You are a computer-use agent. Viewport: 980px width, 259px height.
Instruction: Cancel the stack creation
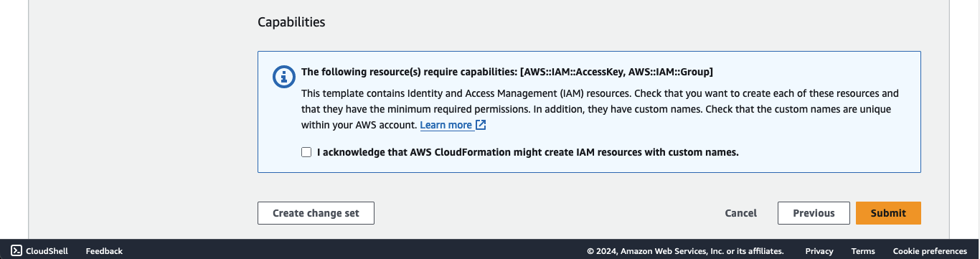(x=741, y=213)
